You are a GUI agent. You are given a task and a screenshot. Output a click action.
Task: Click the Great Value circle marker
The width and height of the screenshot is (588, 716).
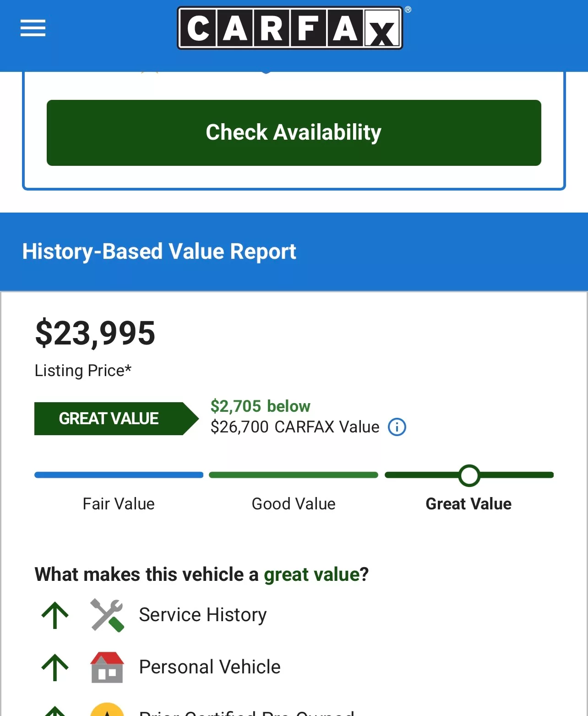[x=469, y=476]
